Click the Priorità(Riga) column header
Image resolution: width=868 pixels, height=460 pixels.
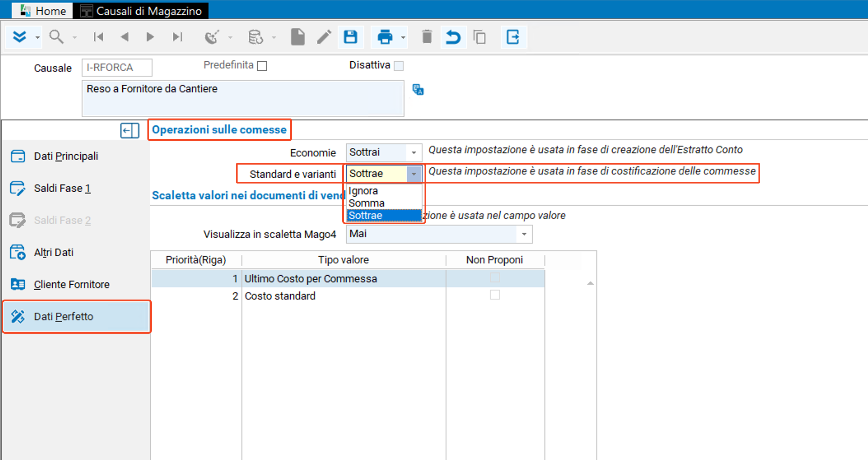(x=196, y=260)
